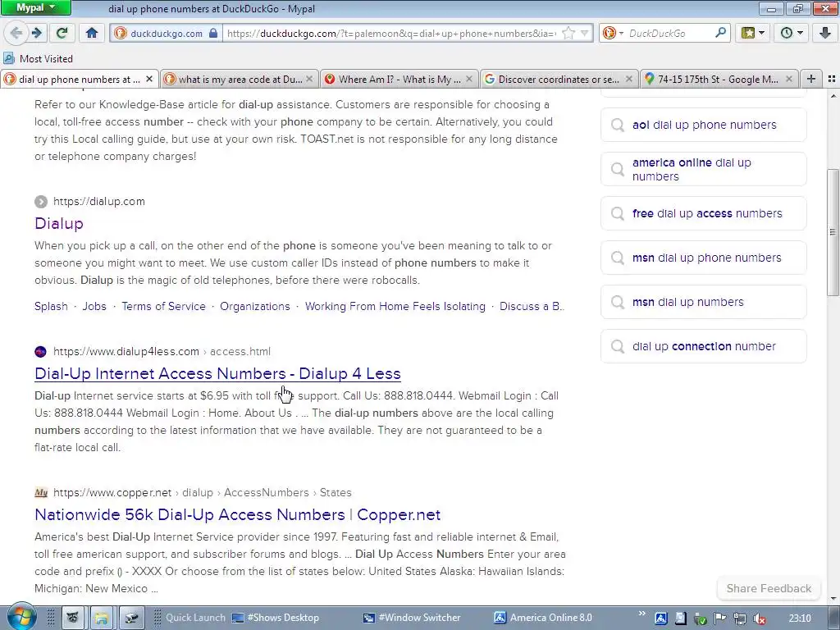Show all tabs grid button
840x630 pixels.
tap(832, 80)
